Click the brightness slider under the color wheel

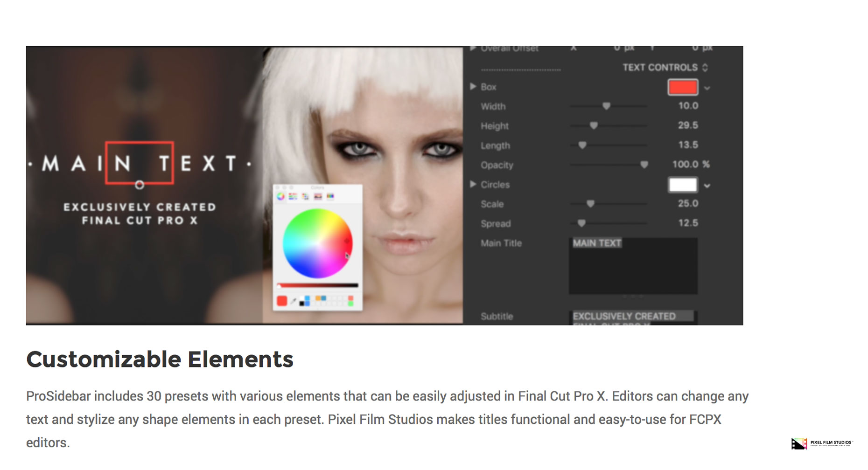(318, 285)
